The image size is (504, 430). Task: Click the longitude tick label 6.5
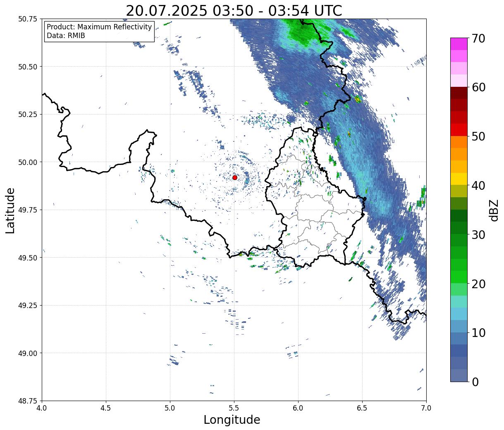[x=362, y=408]
